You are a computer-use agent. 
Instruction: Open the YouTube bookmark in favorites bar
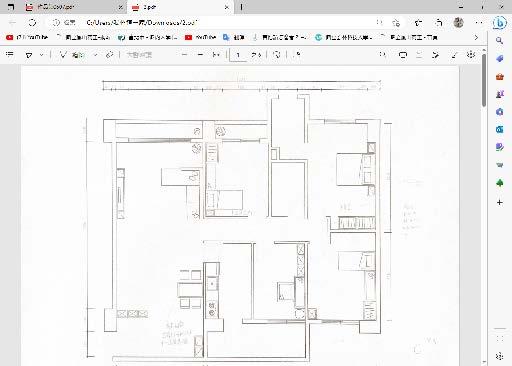click(201, 37)
